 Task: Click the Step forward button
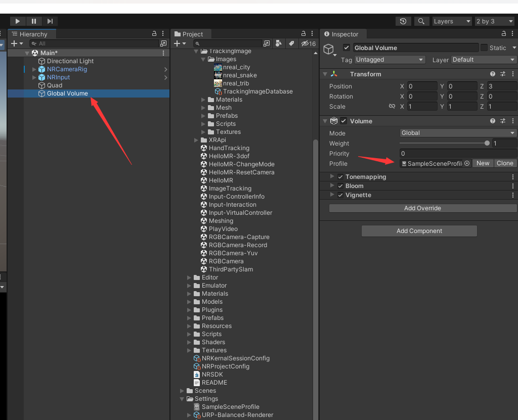50,21
